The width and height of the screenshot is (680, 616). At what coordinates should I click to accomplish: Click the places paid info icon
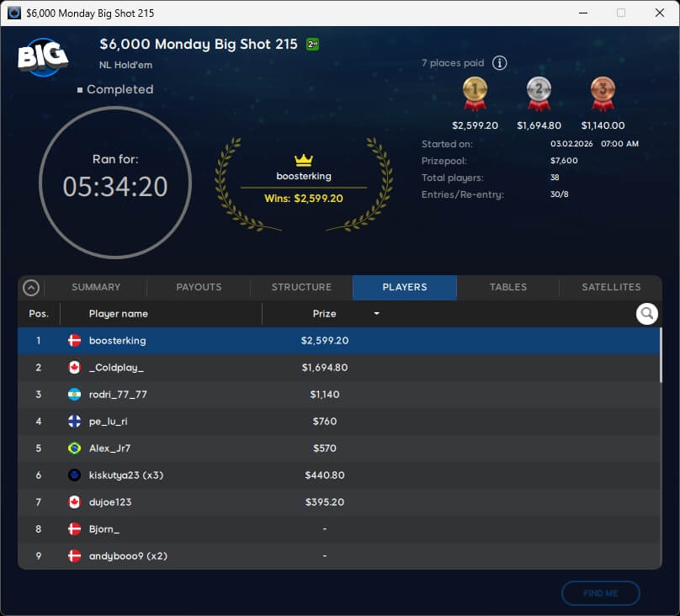[499, 63]
